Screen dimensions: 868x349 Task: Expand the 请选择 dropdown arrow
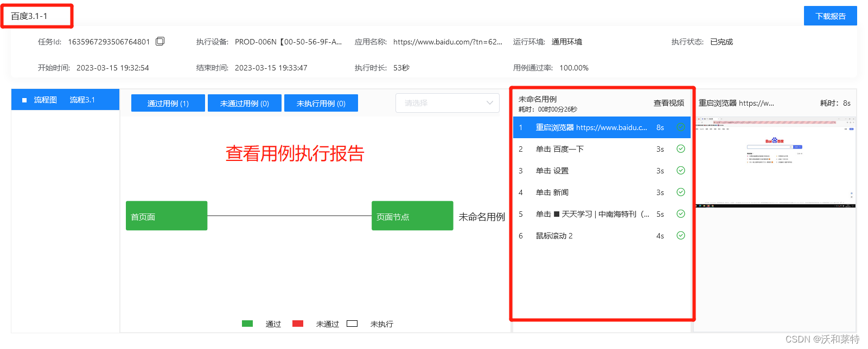tap(489, 103)
